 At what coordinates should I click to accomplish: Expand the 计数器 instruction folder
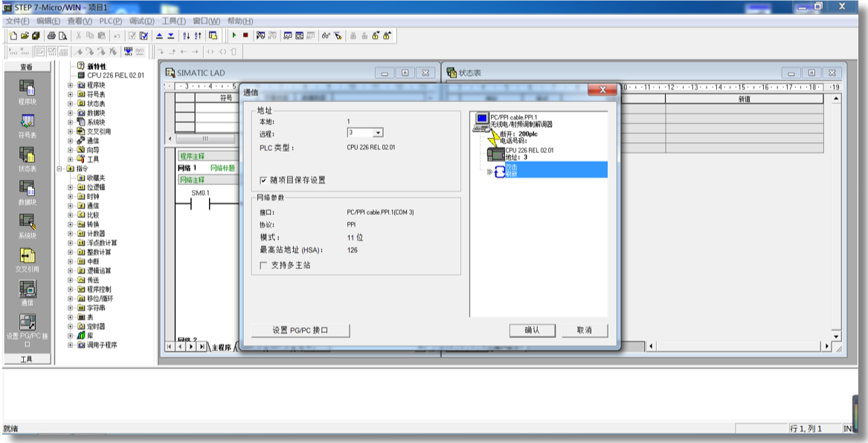click(x=71, y=233)
